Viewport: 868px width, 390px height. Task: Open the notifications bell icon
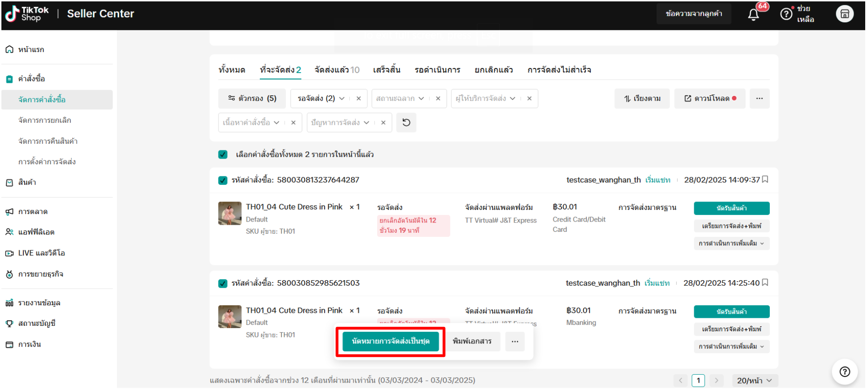tap(753, 14)
